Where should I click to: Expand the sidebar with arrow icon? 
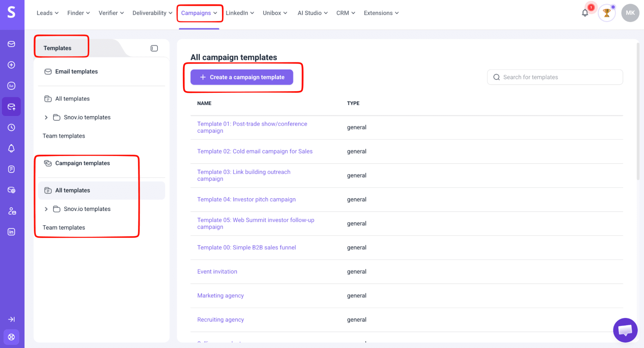(11, 319)
